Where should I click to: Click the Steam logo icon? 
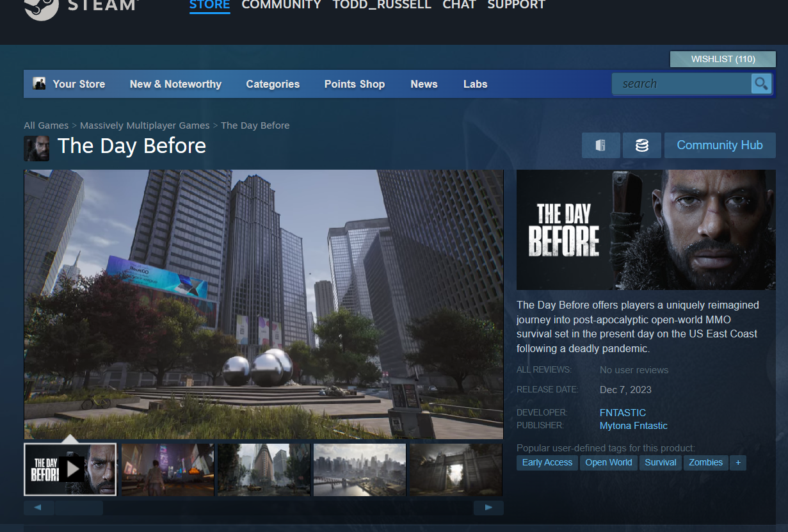pyautogui.click(x=42, y=8)
